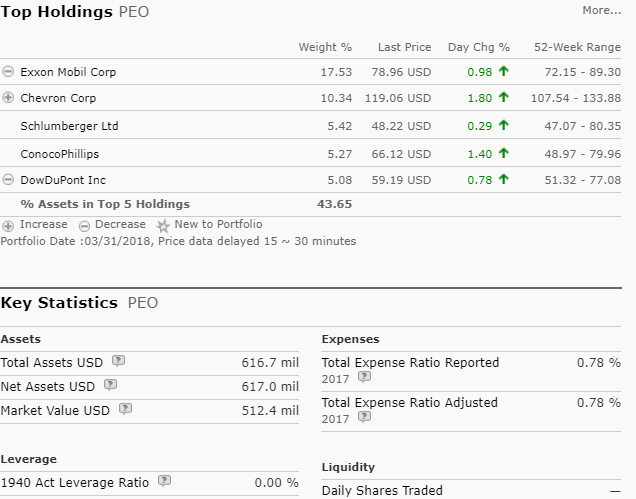636x499 pixels.
Task: Select Net Assets value 617.0 mil
Action: click(x=270, y=386)
